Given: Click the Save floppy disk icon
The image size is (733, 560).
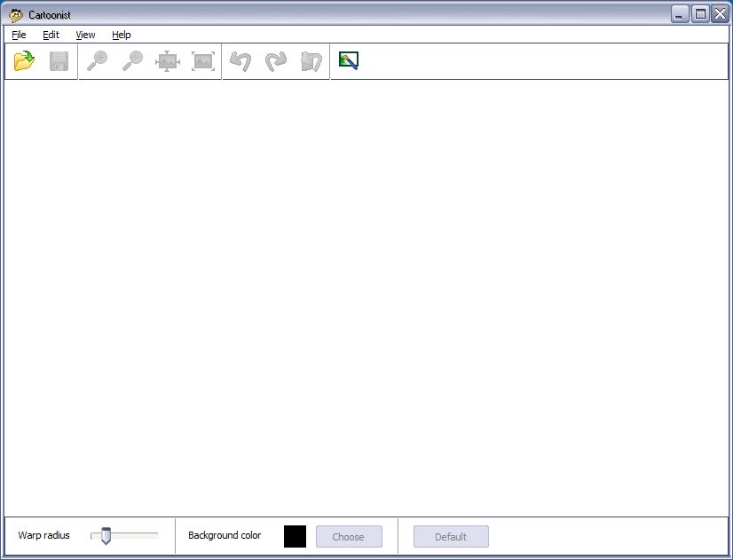Looking at the screenshot, I should [59, 61].
